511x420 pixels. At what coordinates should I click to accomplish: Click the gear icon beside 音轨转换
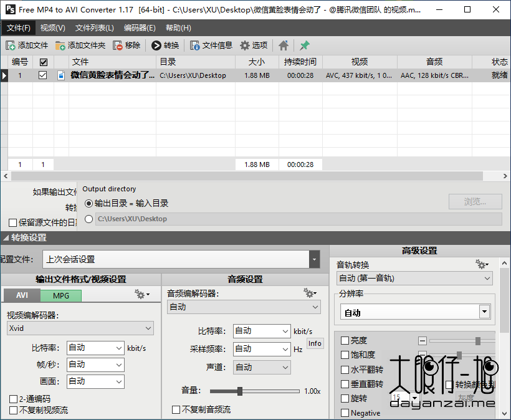482,264
